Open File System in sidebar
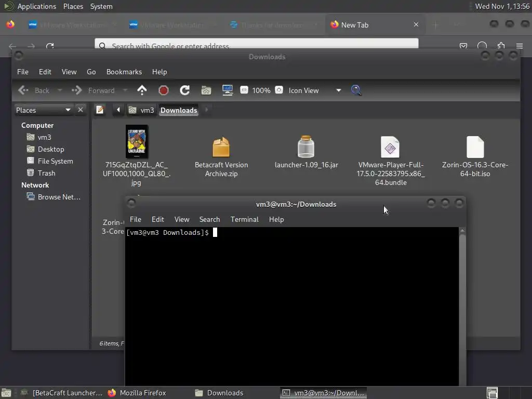 pyautogui.click(x=55, y=161)
